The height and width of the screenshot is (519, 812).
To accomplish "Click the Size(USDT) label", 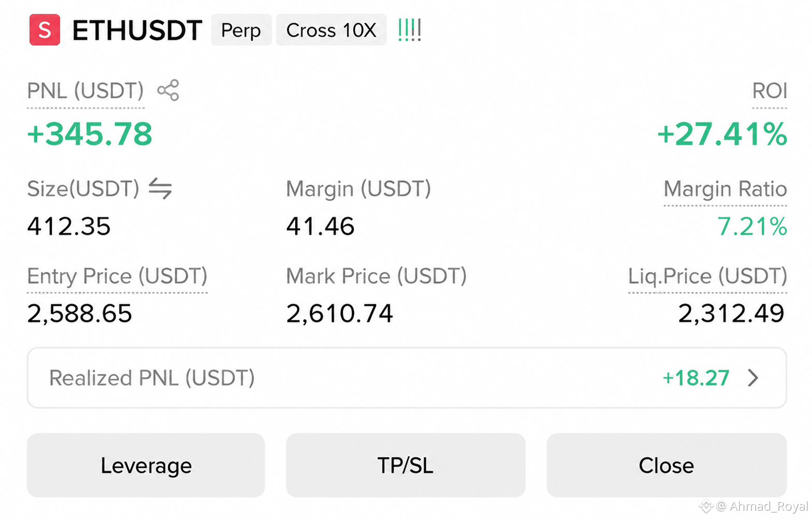I will pos(83,189).
